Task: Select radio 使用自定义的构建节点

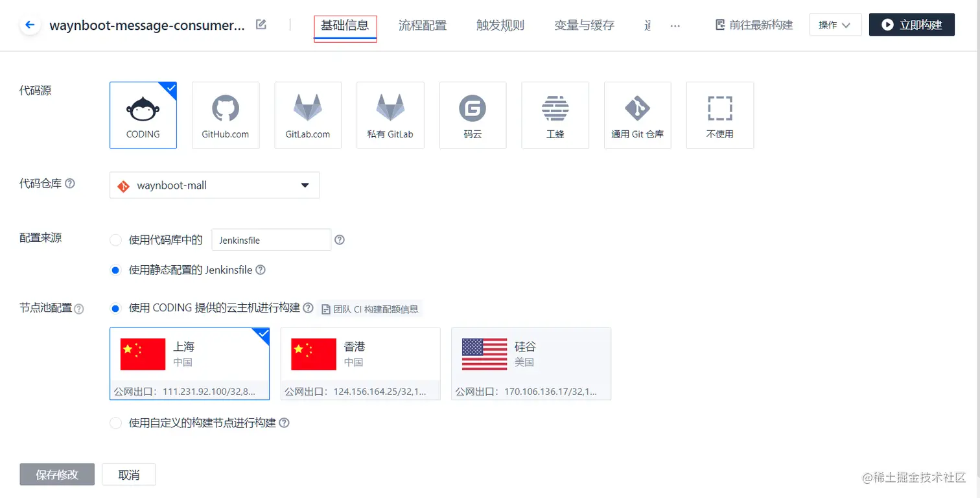Action: click(115, 423)
